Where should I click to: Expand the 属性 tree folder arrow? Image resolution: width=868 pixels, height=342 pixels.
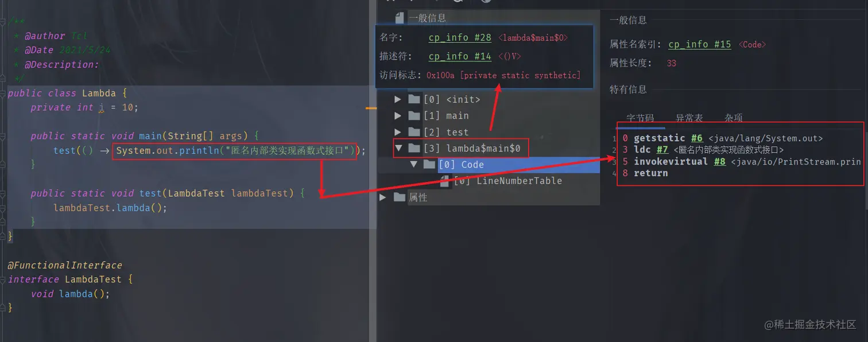tap(383, 197)
